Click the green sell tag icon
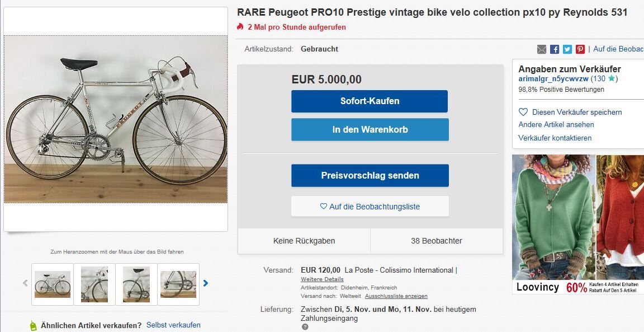This screenshot has height=332, width=644. click(33, 326)
